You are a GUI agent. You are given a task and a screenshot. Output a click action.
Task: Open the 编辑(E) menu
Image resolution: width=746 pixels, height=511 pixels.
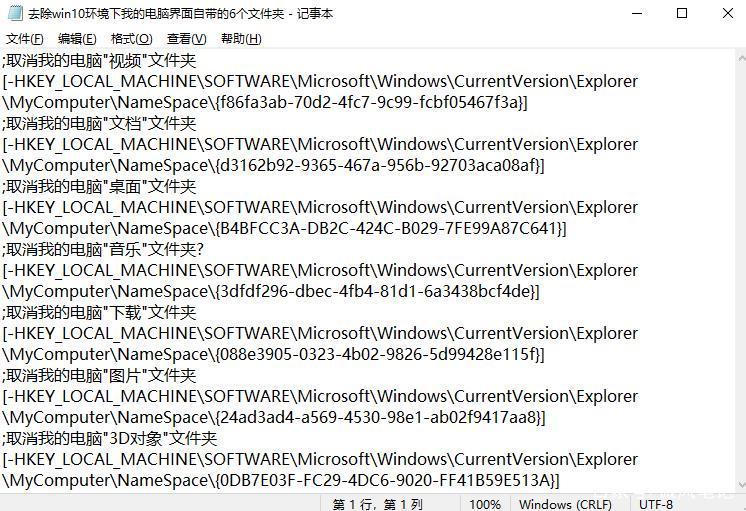click(x=77, y=39)
